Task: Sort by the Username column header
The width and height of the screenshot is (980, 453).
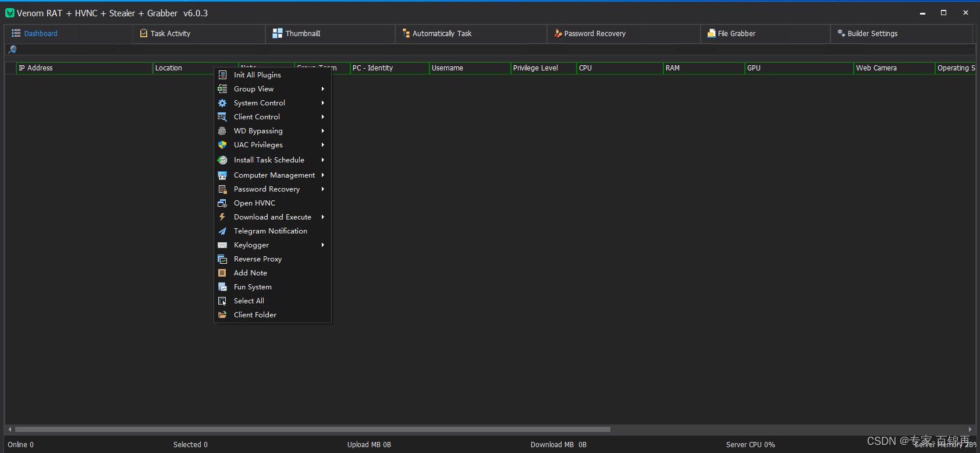Action: click(x=470, y=68)
